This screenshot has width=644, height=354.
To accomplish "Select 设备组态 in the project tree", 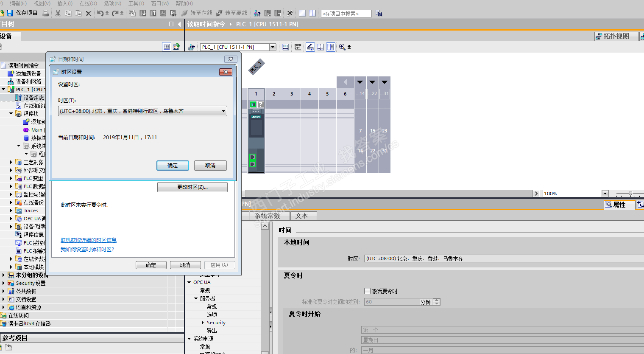I will [x=33, y=98].
